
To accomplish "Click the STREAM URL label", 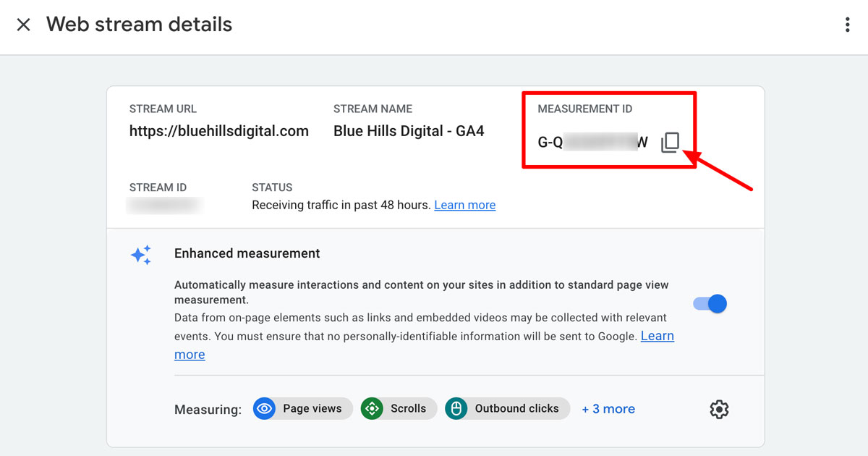I will [x=163, y=109].
